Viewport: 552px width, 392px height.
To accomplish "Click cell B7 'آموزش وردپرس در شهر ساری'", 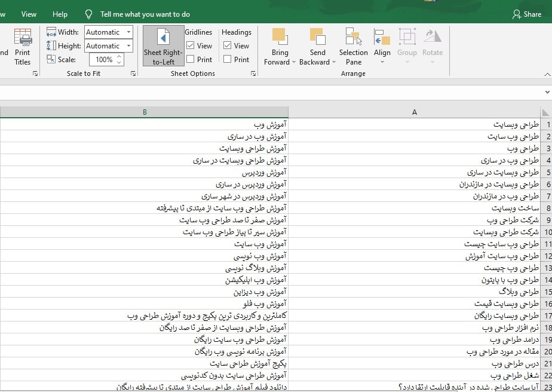I will (x=145, y=197).
